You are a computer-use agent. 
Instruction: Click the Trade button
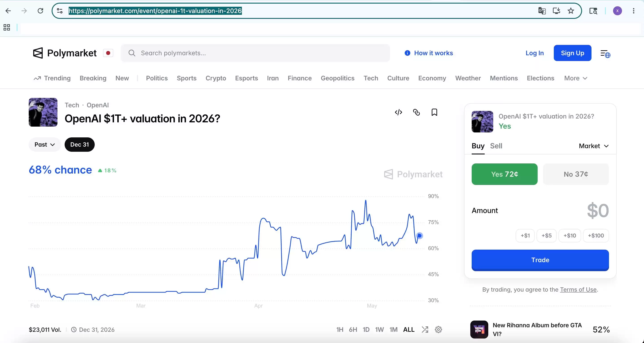pos(540,260)
